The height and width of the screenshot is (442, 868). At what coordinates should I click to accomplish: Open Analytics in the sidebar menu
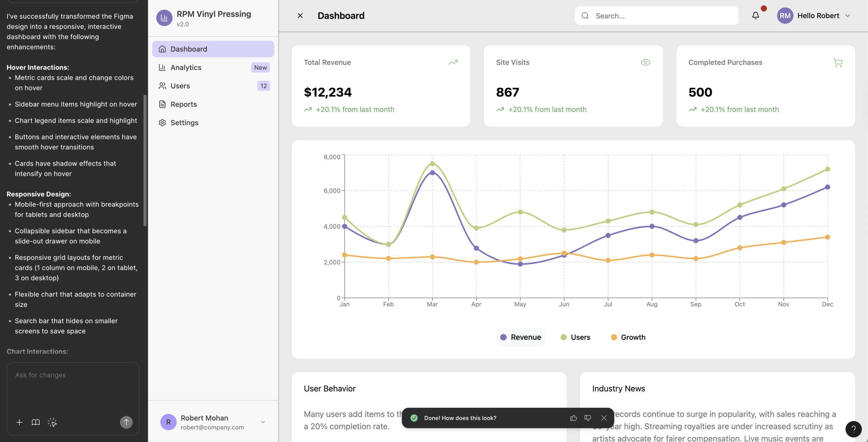pyautogui.click(x=186, y=68)
